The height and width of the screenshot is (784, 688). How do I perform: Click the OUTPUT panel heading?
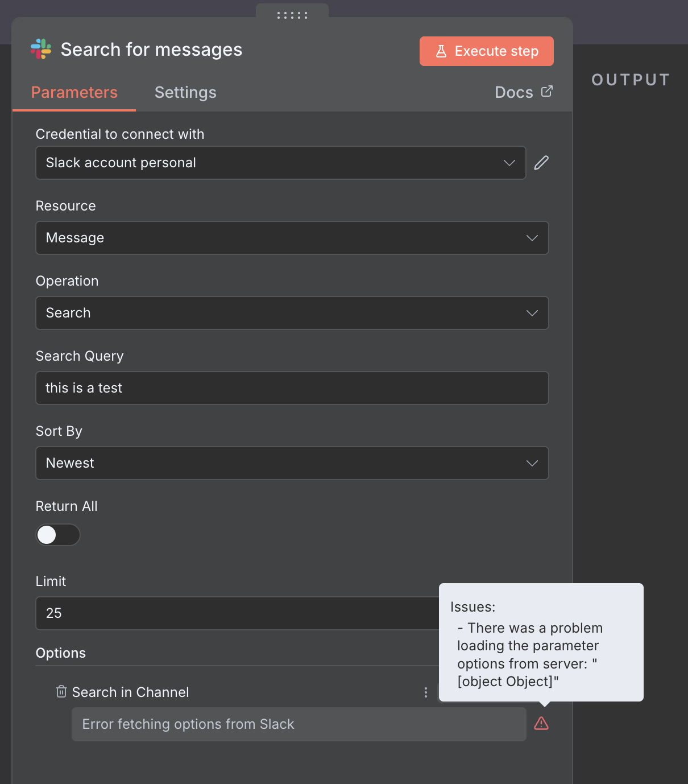tap(631, 80)
